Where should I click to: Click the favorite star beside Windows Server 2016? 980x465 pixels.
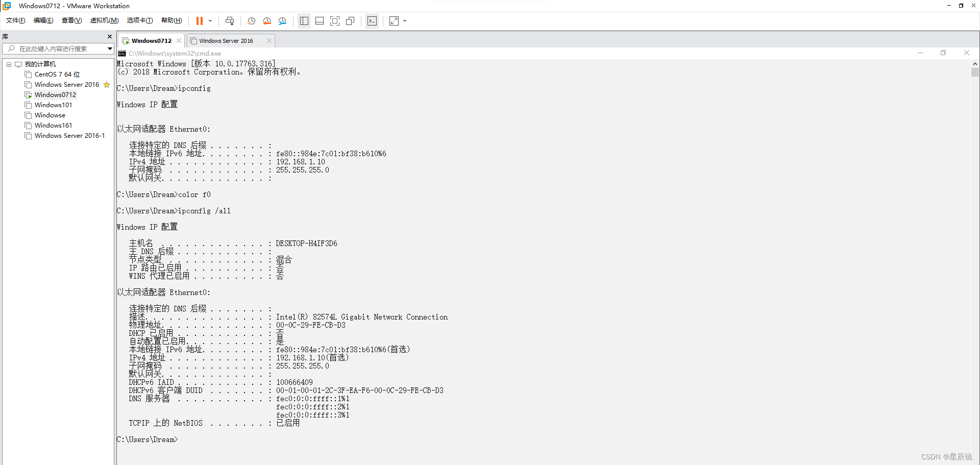[107, 85]
